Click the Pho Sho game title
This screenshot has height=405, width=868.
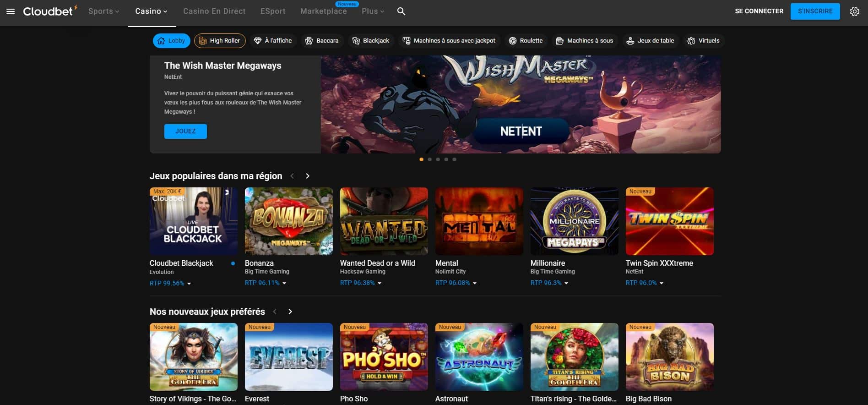tap(354, 399)
